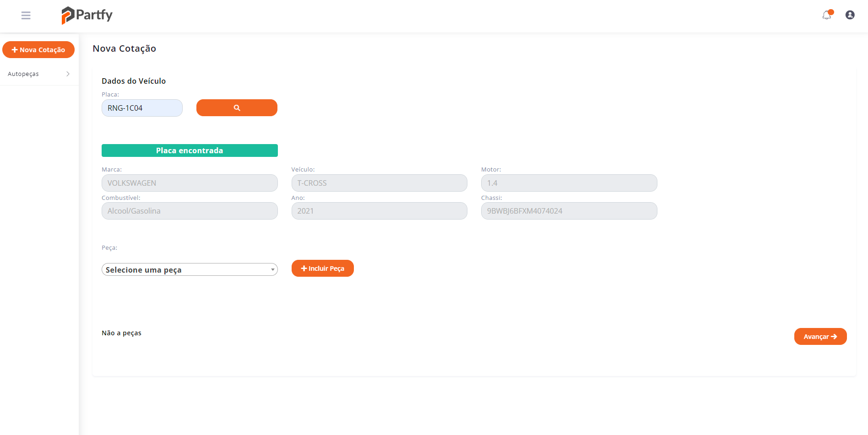Expand the Autopeças chevron arrow
This screenshot has height=435, width=868.
pyautogui.click(x=68, y=74)
